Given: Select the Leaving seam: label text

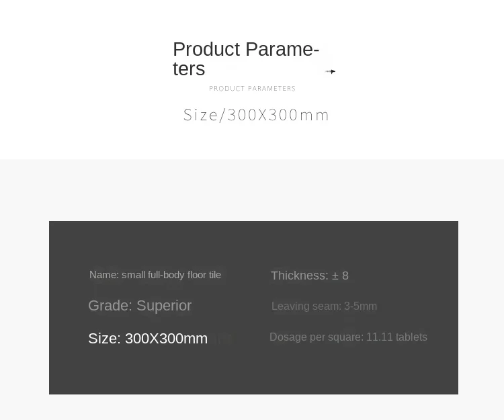Looking at the screenshot, I should tap(306, 306).
